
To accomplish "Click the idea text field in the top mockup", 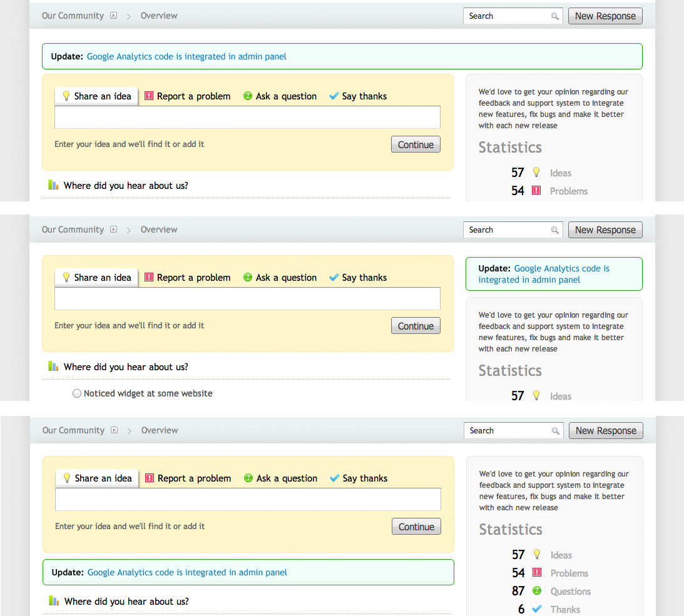I will tap(247, 118).
